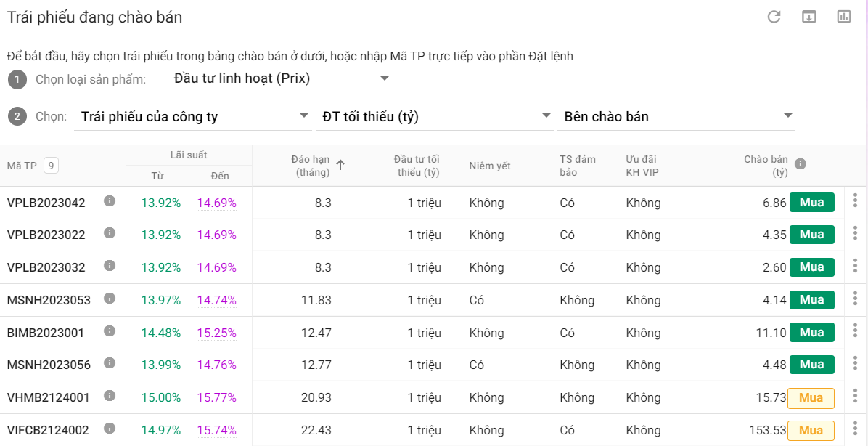Buy bond VIFCB2124002 with orange Mua button

pos(811,430)
